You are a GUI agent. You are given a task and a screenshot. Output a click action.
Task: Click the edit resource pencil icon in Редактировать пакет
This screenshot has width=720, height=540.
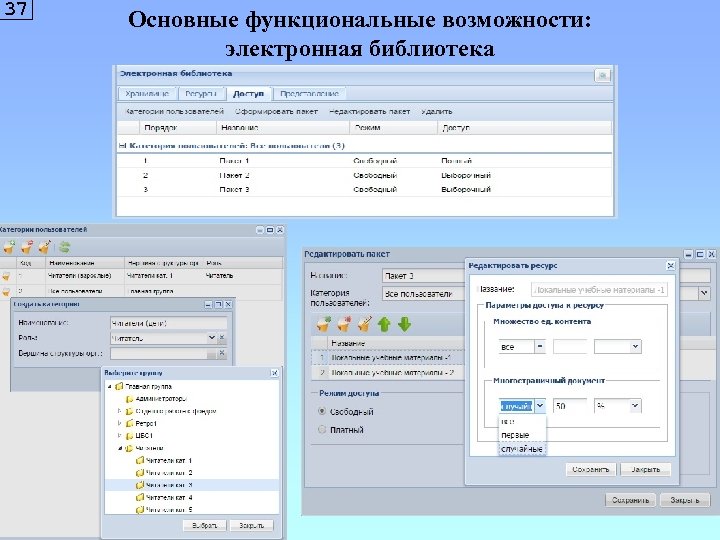[364, 324]
